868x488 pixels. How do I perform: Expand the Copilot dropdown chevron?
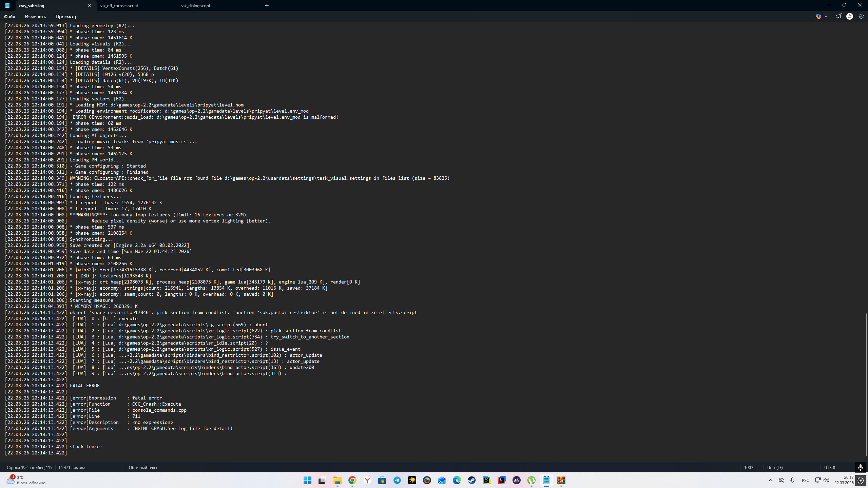coord(826,16)
